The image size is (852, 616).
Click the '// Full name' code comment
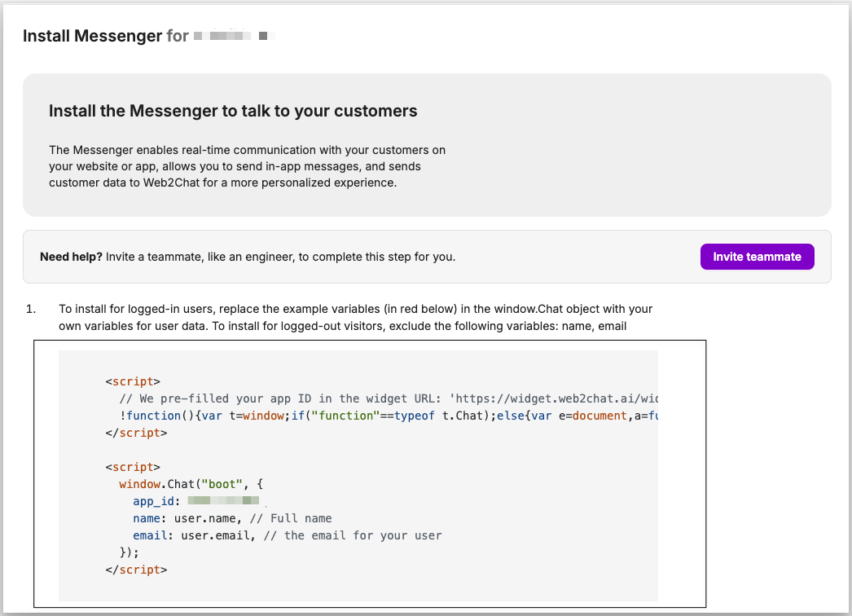(291, 518)
